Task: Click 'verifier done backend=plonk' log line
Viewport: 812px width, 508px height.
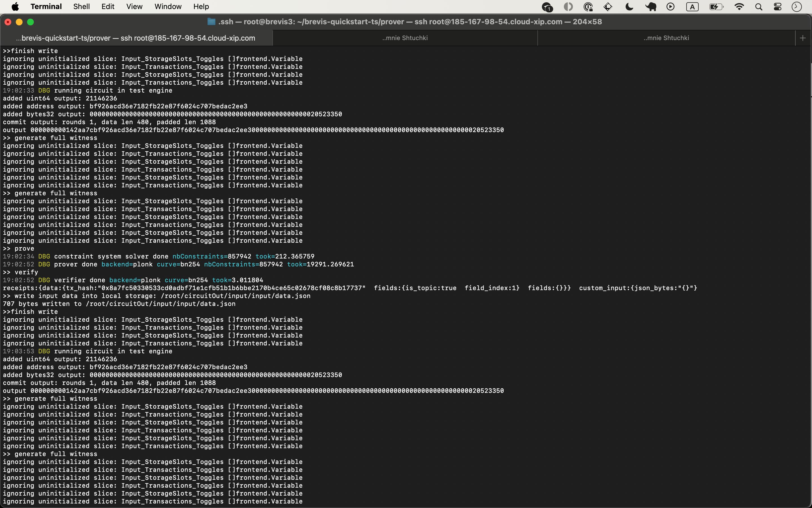Action: pyautogui.click(x=133, y=280)
